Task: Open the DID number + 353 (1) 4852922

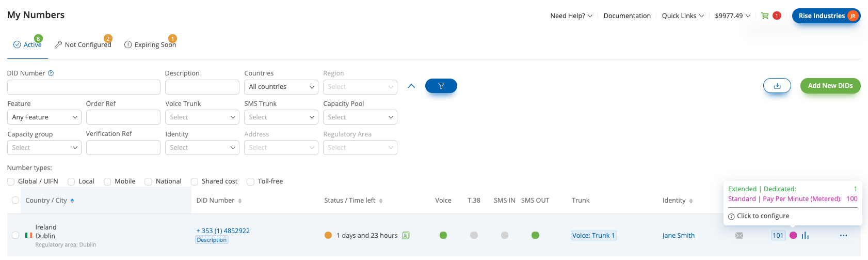Action: pos(223,231)
